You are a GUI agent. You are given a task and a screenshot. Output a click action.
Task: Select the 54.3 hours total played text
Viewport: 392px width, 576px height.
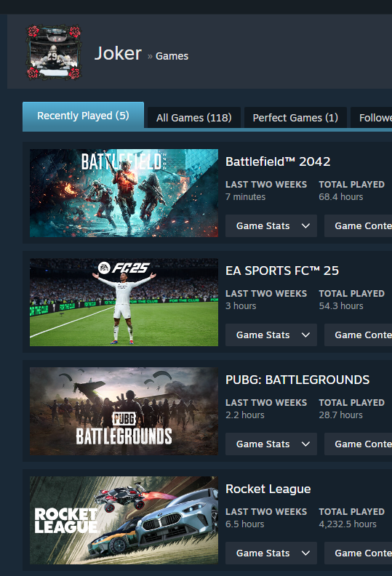click(341, 306)
